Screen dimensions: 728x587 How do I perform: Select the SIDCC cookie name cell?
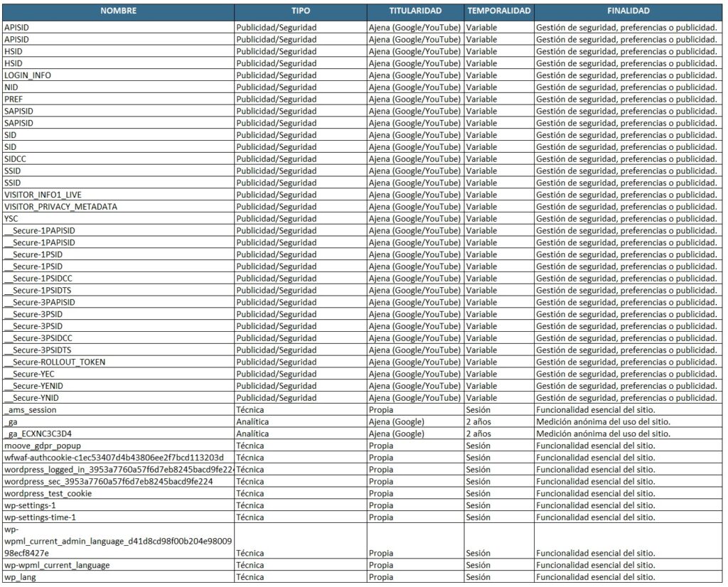(119, 159)
